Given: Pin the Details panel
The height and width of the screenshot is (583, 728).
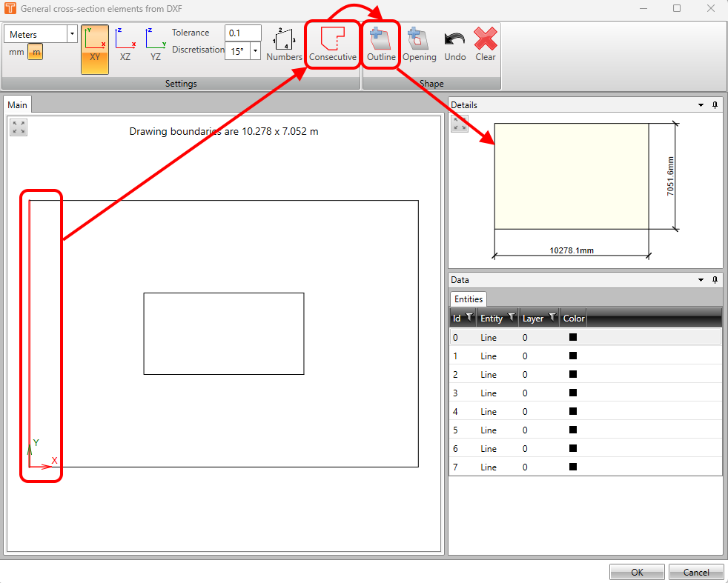Looking at the screenshot, I should 715,104.
